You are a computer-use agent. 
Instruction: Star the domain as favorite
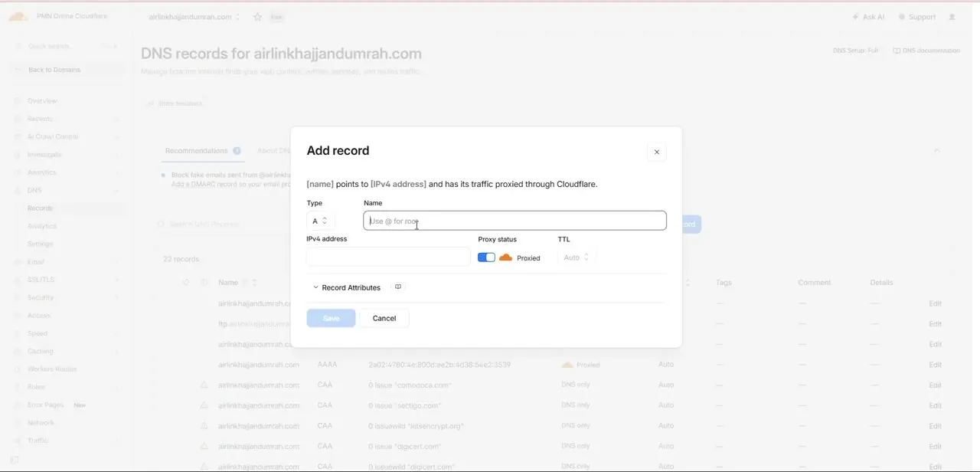coord(257,17)
